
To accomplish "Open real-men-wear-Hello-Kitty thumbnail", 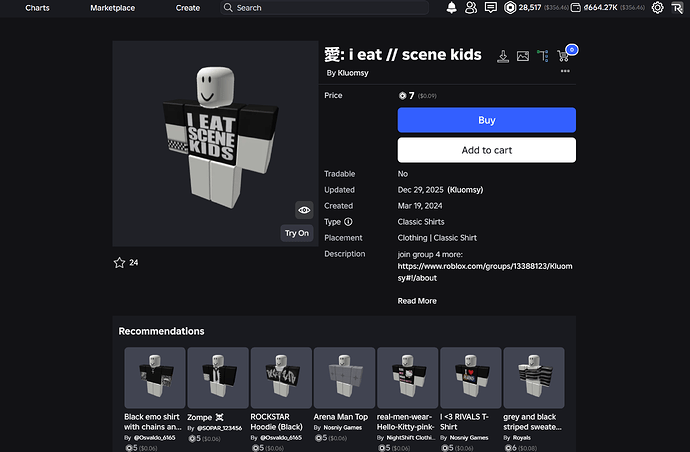I will 407,378.
